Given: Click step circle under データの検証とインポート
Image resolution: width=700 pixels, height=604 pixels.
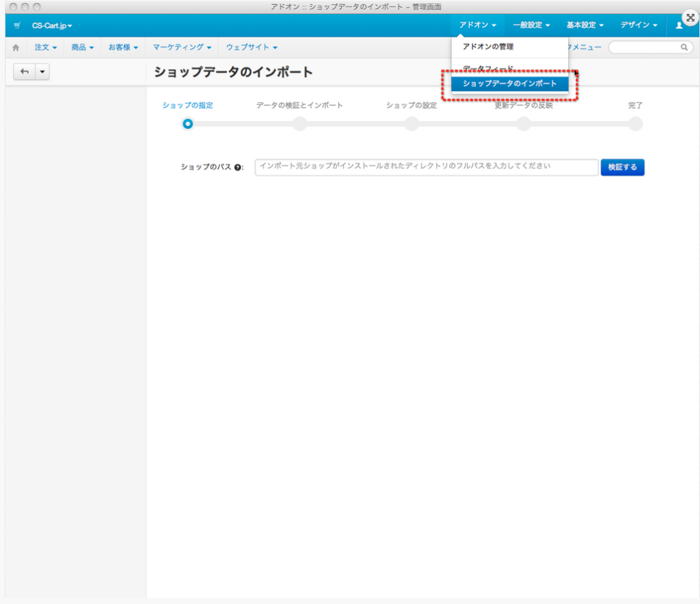Looking at the screenshot, I should [300, 124].
